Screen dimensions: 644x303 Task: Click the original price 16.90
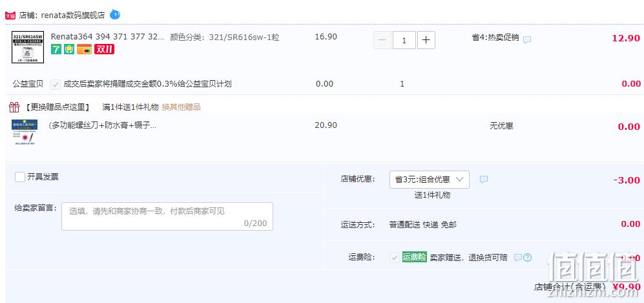[326, 37]
